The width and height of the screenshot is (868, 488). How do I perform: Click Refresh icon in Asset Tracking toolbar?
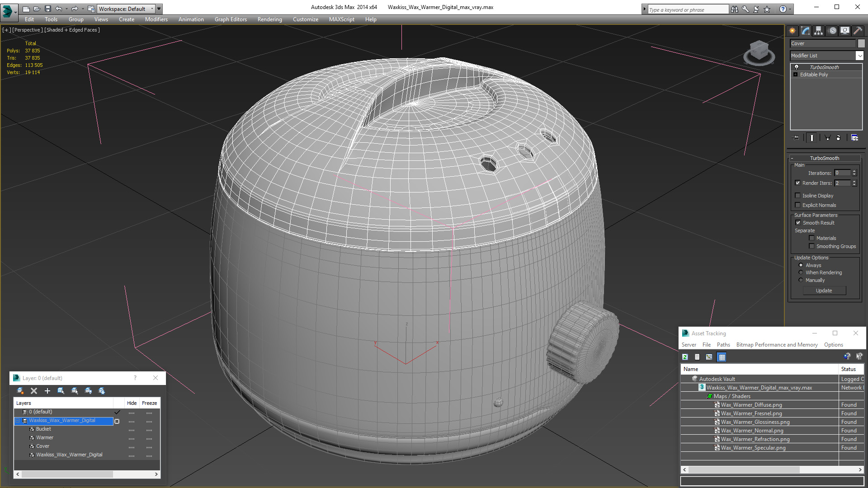point(685,357)
